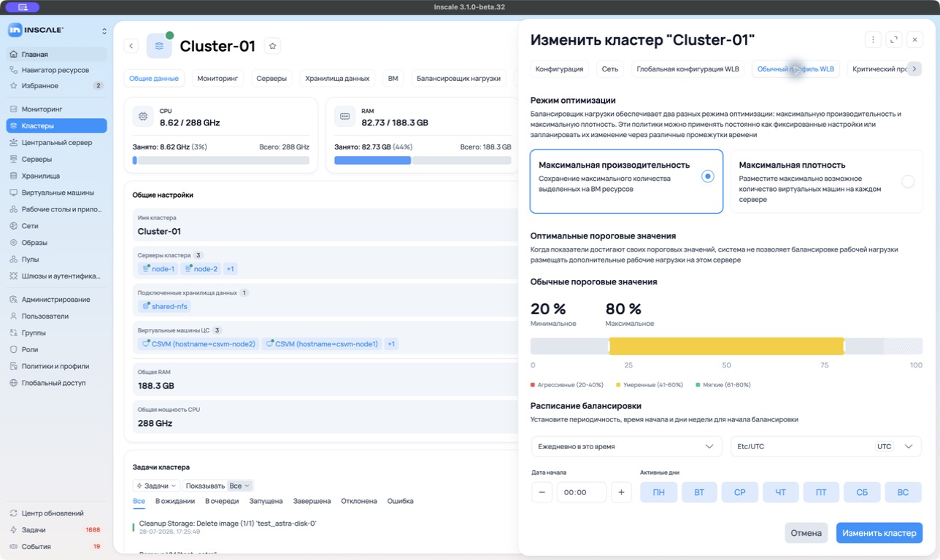The width and height of the screenshot is (940, 560).
Task: Open the three-dot menu in the edit panel
Action: [873, 40]
